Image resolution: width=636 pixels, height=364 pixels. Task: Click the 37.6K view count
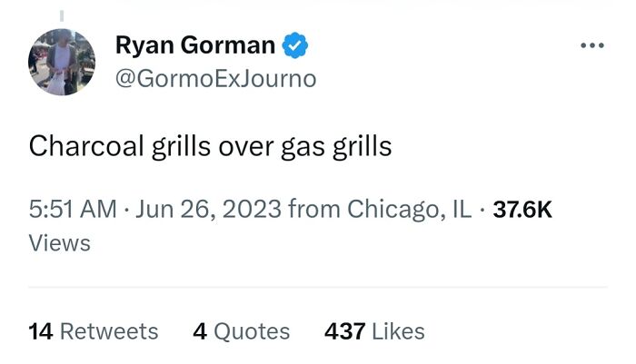(x=522, y=210)
